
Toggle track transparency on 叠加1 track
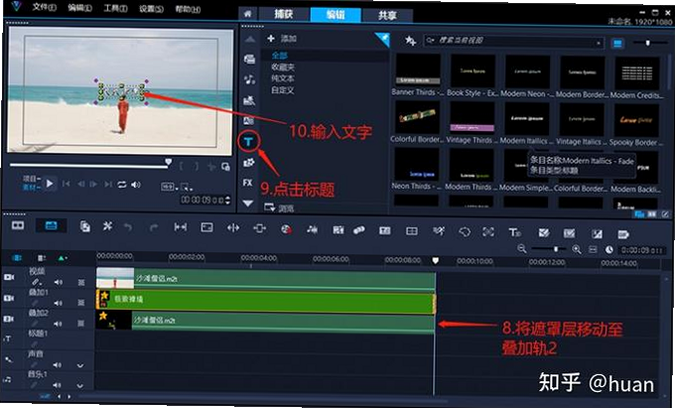coord(81,303)
